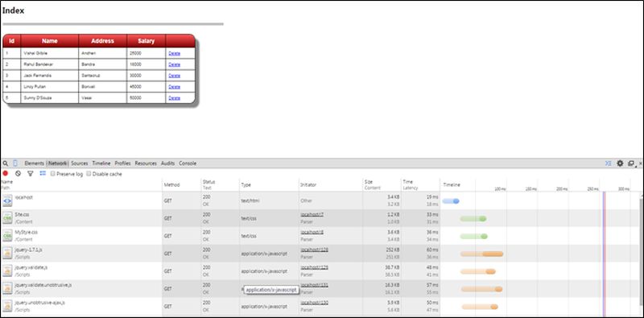Viewport: 644px width, 318px height.
Task: Delete the Linoy Pullan row
Action: pyautogui.click(x=174, y=87)
